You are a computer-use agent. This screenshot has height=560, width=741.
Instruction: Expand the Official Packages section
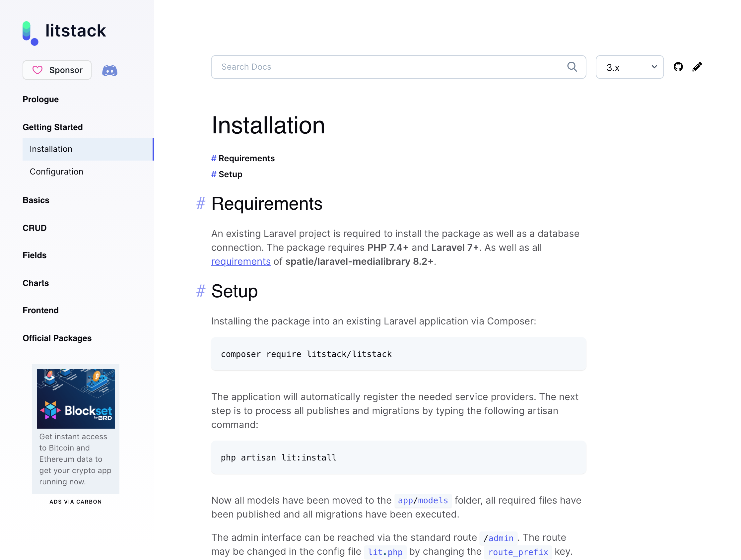[x=57, y=338]
